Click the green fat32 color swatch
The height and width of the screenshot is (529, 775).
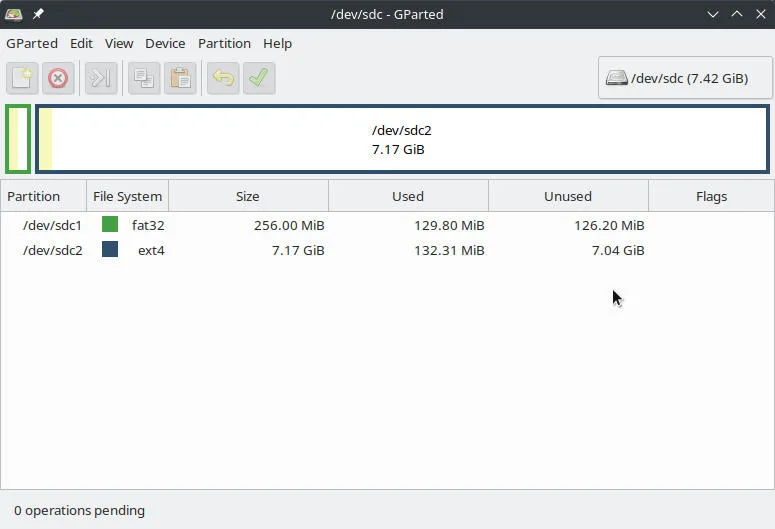click(110, 225)
